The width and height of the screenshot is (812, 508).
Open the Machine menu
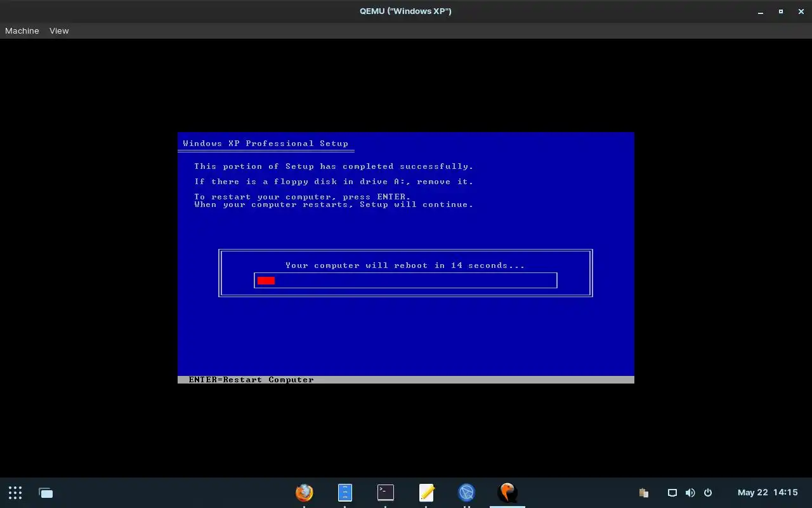coord(22,30)
